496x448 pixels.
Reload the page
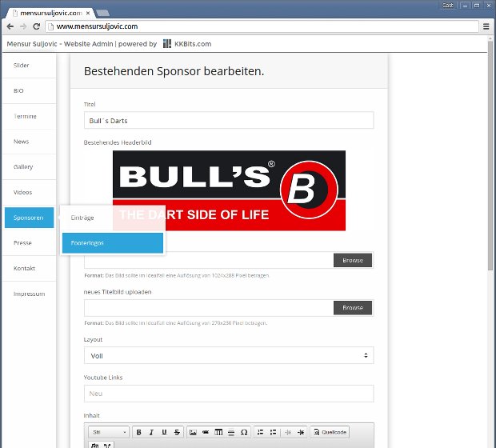(x=37, y=26)
